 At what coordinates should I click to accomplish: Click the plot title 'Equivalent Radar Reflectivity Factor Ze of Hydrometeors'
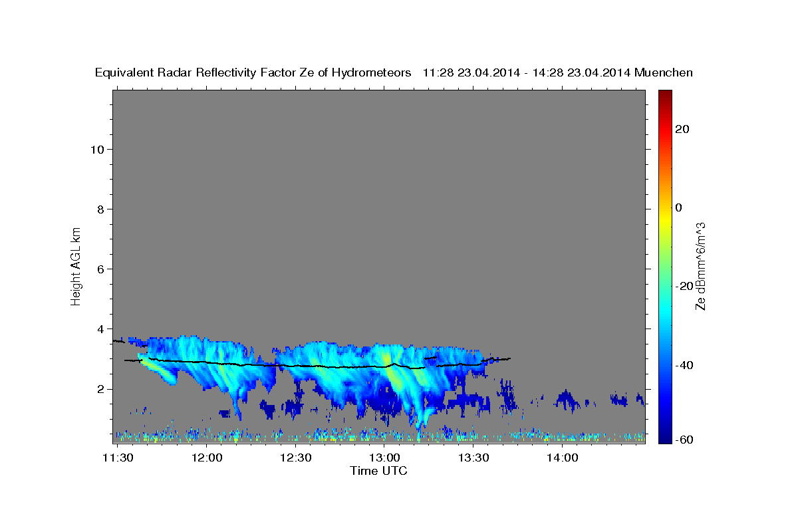(253, 73)
